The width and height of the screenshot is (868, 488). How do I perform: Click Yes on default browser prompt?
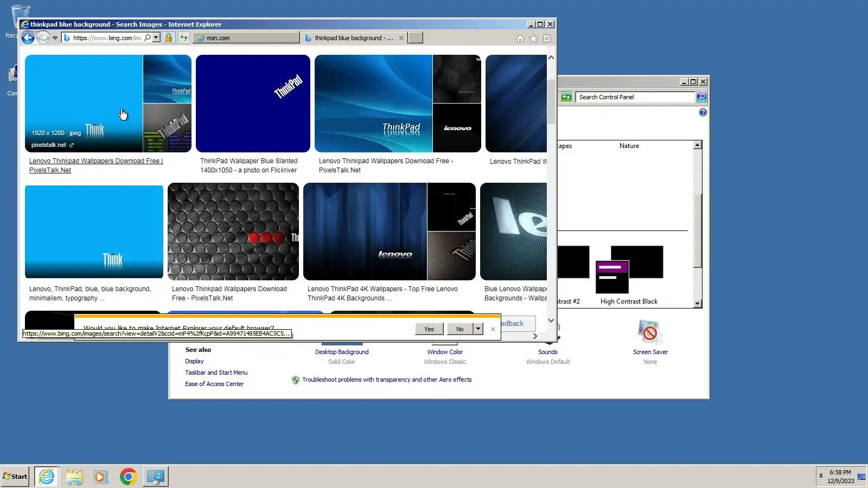[429, 329]
